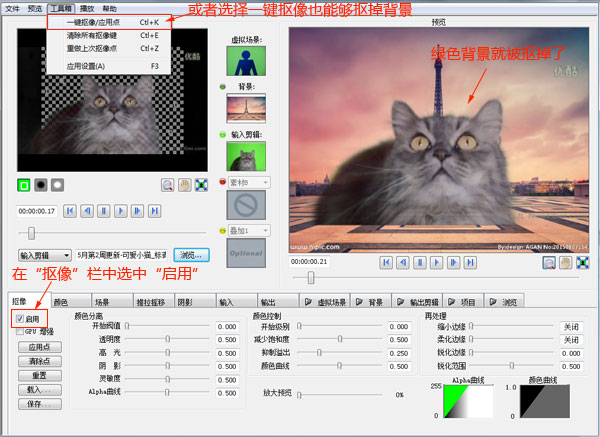The image size is (600, 437).
Task: Play the composite in right 预览 panel
Action: [437, 263]
